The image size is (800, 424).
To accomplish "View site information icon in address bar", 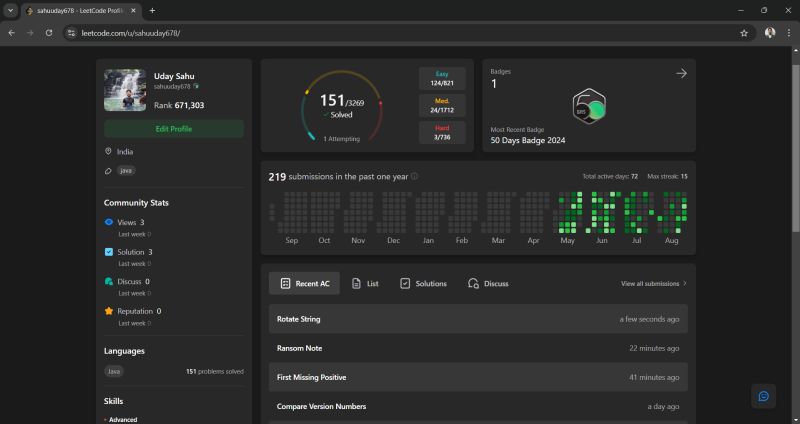I will (71, 32).
